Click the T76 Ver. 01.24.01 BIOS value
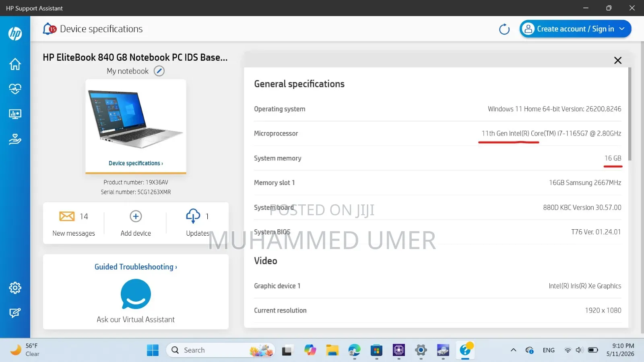Screen dimensions: 644x362 point(596,232)
